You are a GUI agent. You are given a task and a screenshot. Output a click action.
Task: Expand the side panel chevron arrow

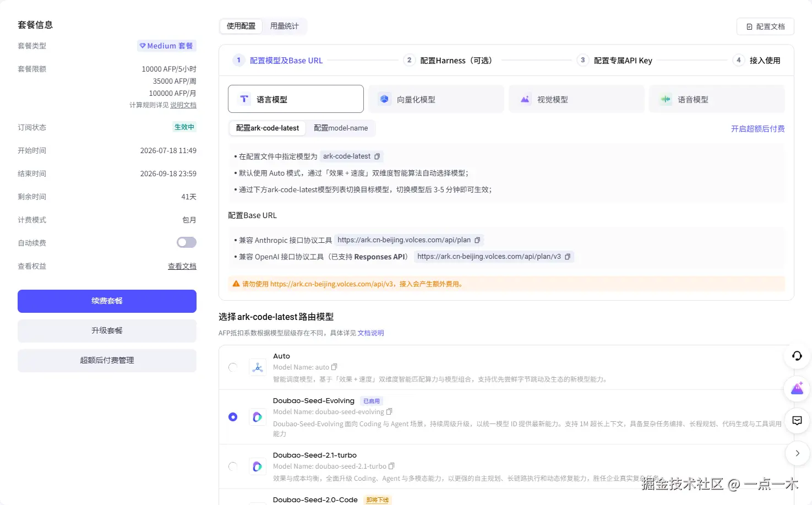pyautogui.click(x=797, y=453)
